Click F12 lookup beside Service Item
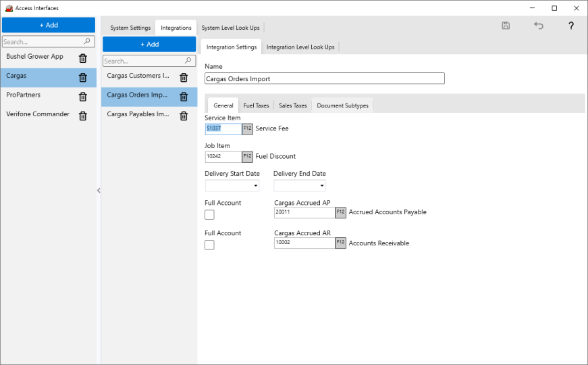This screenshot has width=588, height=365. coord(247,128)
